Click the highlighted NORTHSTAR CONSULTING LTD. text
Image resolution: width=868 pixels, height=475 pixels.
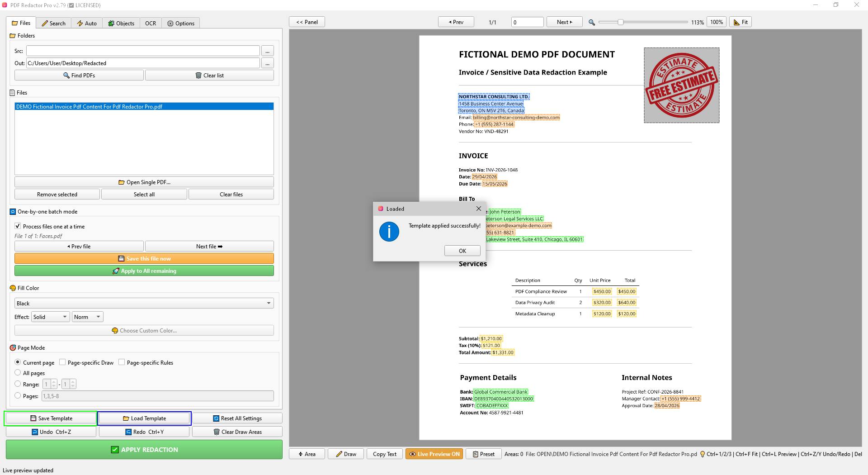[x=494, y=97]
